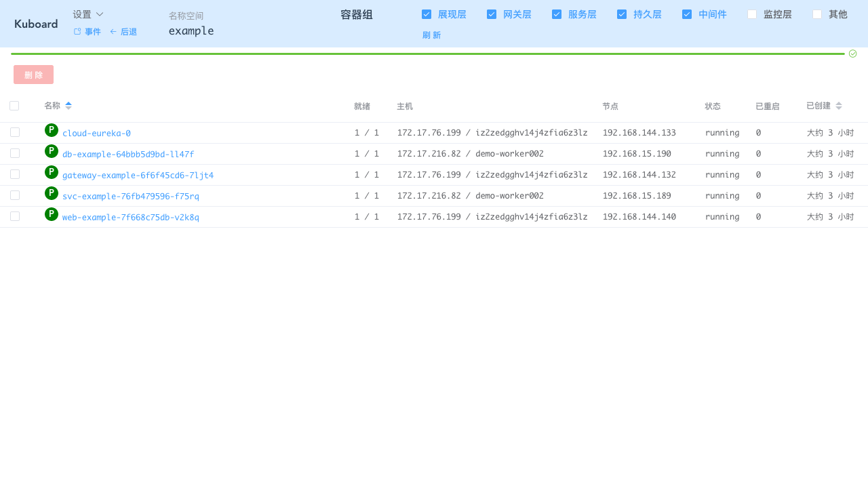868x488 pixels.
Task: Disable the 中间件 layer filter
Action: point(687,14)
